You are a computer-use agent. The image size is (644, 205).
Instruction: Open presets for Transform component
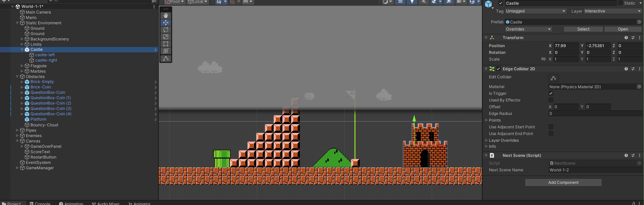pos(633,38)
